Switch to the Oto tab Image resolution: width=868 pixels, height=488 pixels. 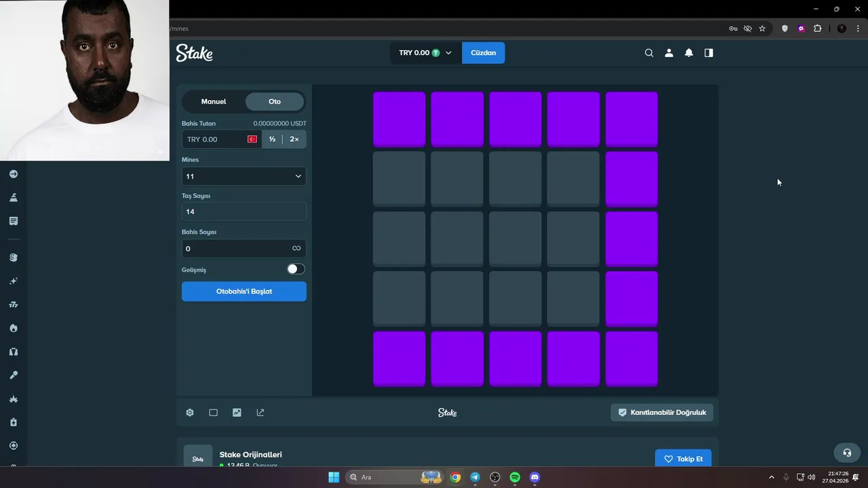(x=275, y=102)
